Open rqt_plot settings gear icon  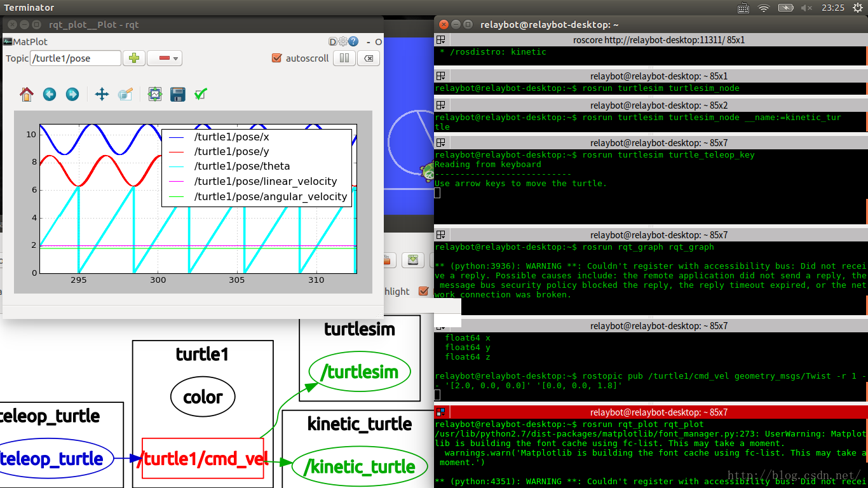tap(342, 42)
